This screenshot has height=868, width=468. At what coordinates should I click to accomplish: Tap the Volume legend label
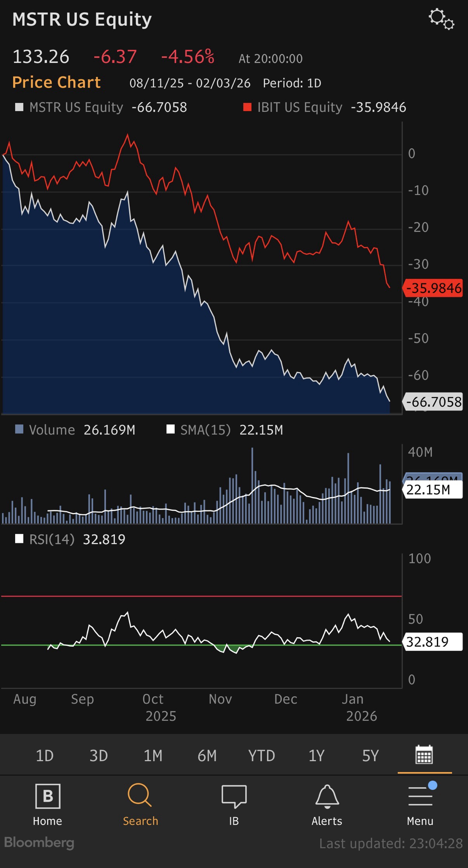pos(52,430)
